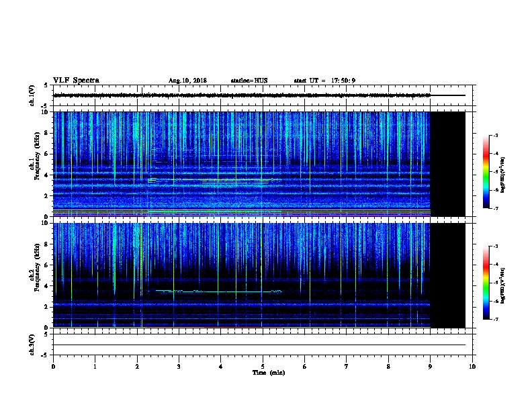This screenshot has height=411, width=532.
Task: Click the "station=HUS" header label
Action: click(x=249, y=81)
